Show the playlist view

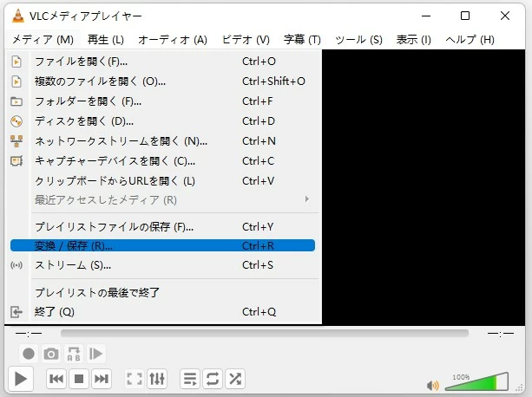click(x=190, y=378)
